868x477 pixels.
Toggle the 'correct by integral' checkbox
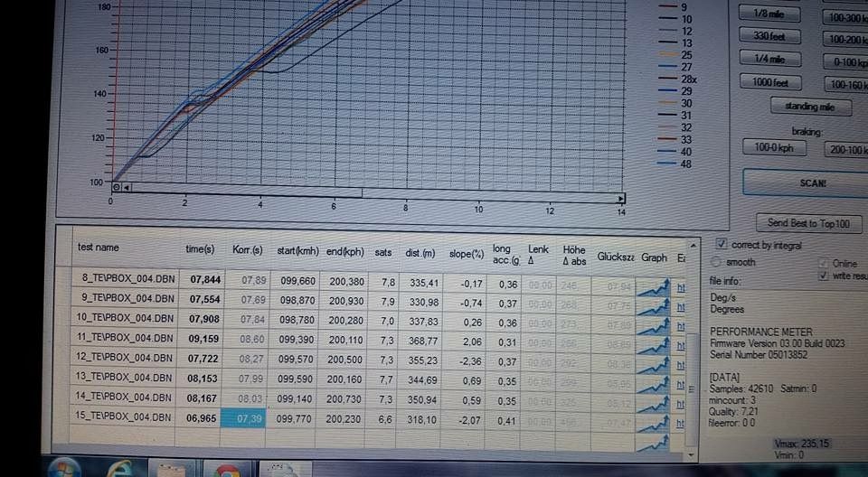click(x=721, y=244)
